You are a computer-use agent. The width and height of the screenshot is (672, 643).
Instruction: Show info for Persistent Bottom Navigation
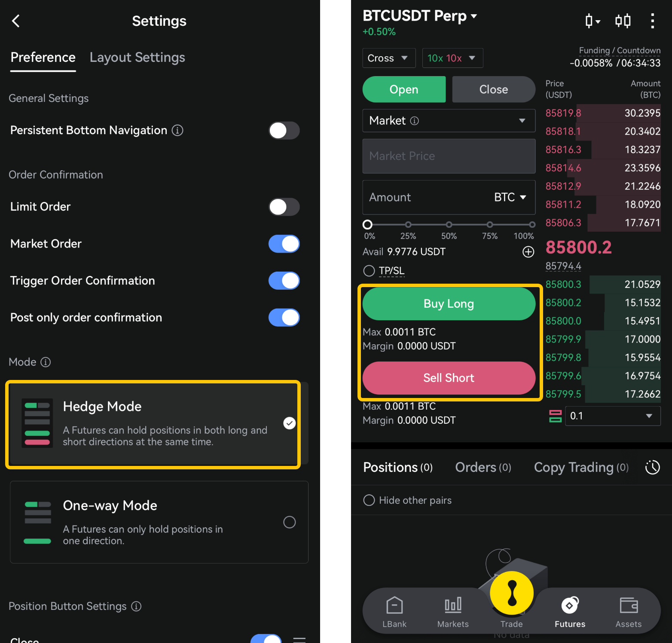click(177, 130)
